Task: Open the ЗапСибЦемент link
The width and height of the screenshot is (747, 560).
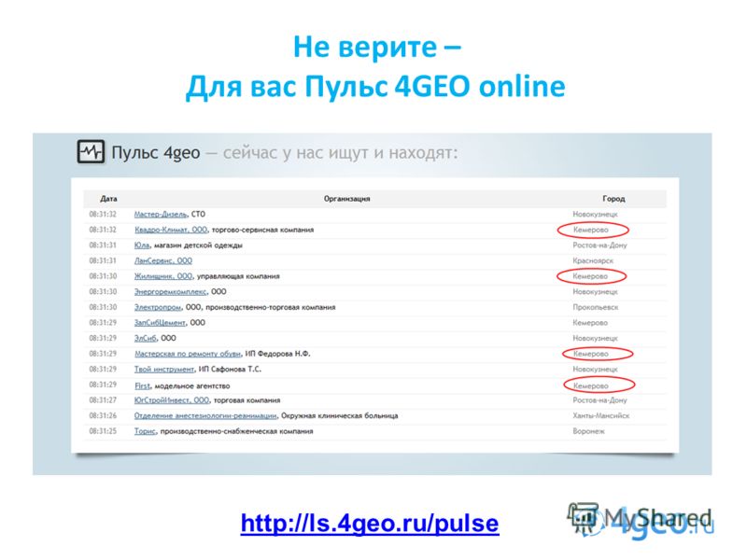Action: [160, 322]
